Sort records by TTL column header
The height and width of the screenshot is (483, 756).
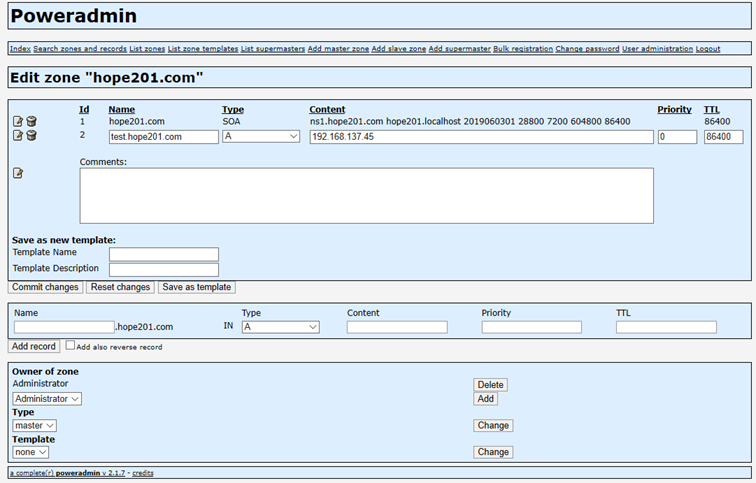pos(712,109)
